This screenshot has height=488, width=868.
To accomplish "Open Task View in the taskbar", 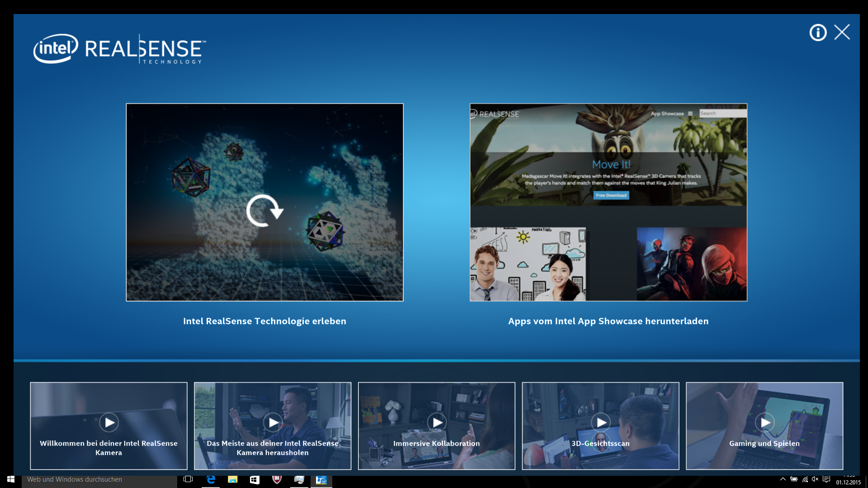I will (x=188, y=479).
